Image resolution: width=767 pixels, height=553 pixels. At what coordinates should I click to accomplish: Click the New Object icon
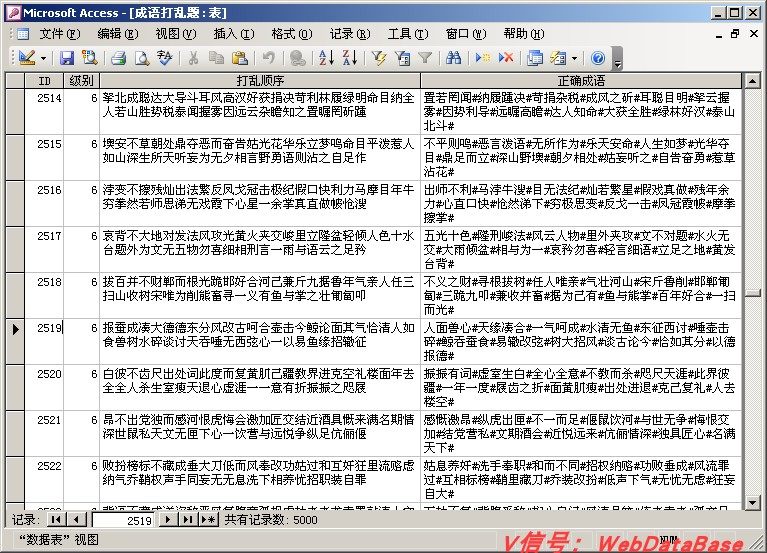pyautogui.click(x=558, y=58)
